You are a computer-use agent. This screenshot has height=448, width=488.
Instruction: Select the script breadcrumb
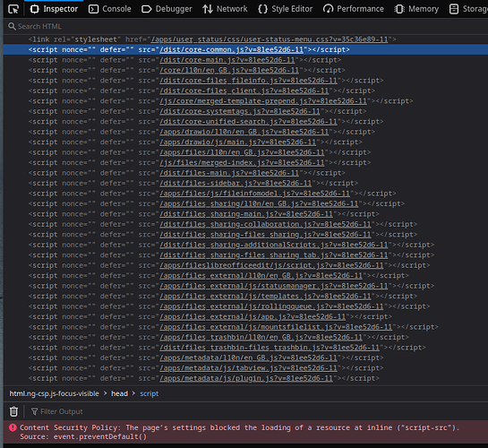point(149,393)
